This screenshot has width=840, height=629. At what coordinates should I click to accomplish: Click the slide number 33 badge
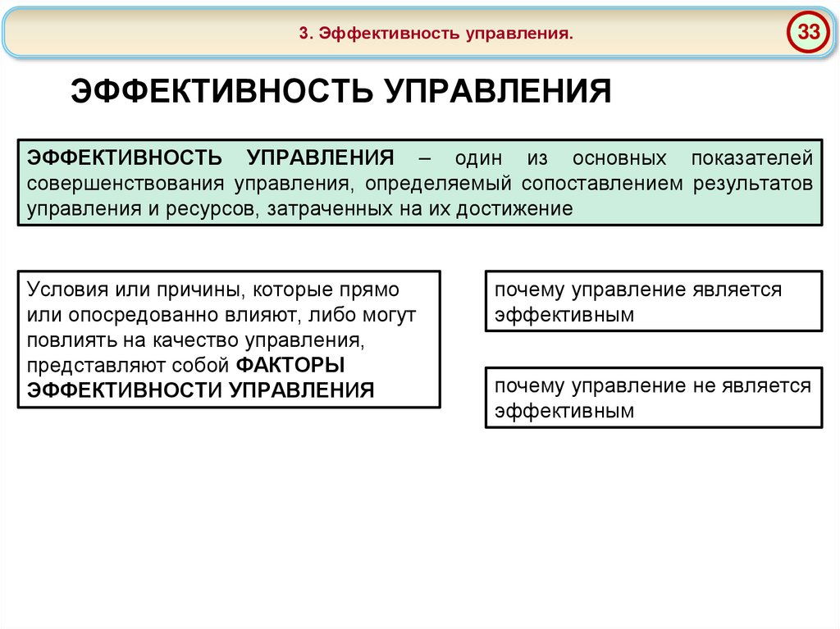coord(808,32)
